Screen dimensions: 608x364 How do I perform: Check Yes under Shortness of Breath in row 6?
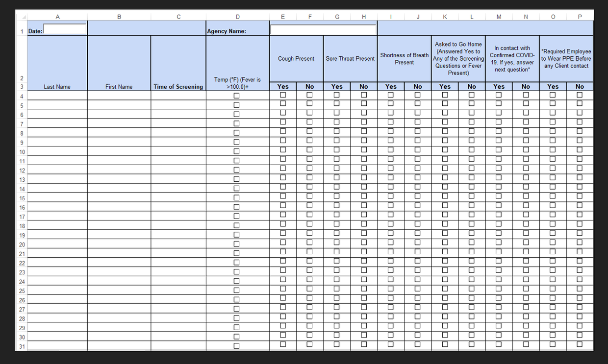click(x=391, y=114)
